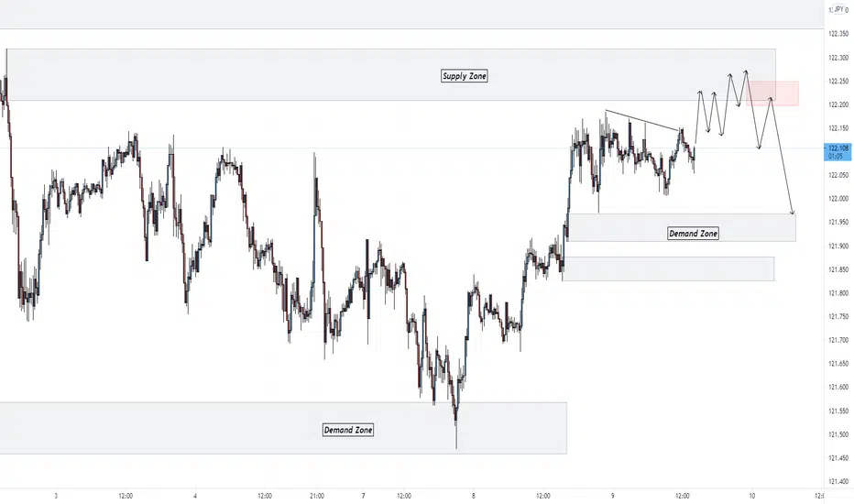Click the blue current price tag 122.108
The height and width of the screenshot is (504, 854).
(x=838, y=151)
